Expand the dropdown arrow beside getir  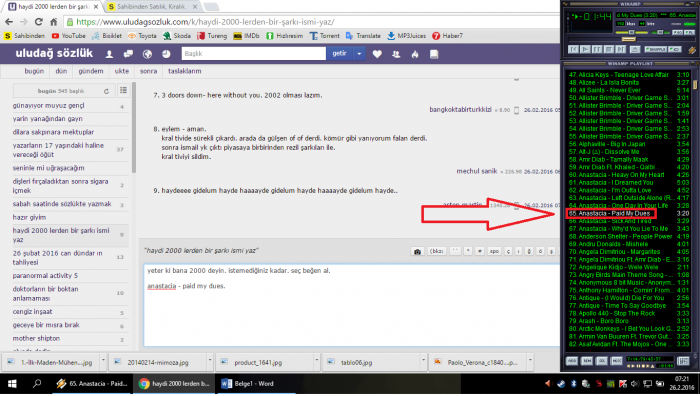point(359,54)
